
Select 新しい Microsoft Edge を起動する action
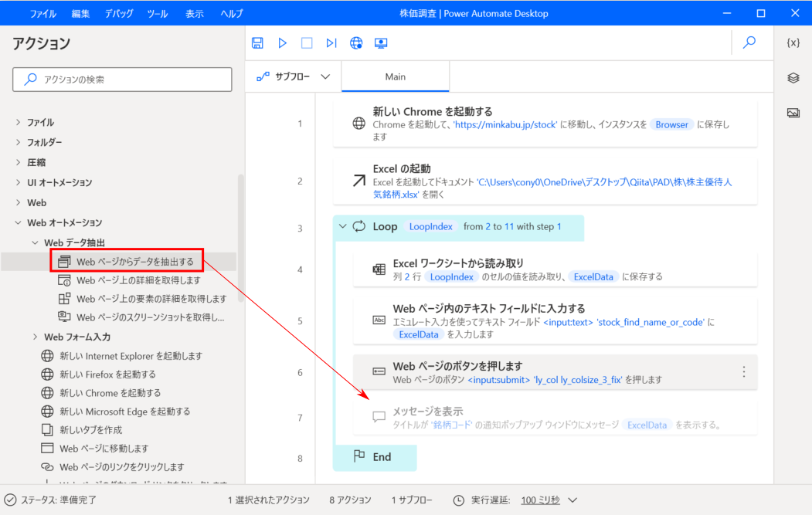pyautogui.click(x=115, y=412)
